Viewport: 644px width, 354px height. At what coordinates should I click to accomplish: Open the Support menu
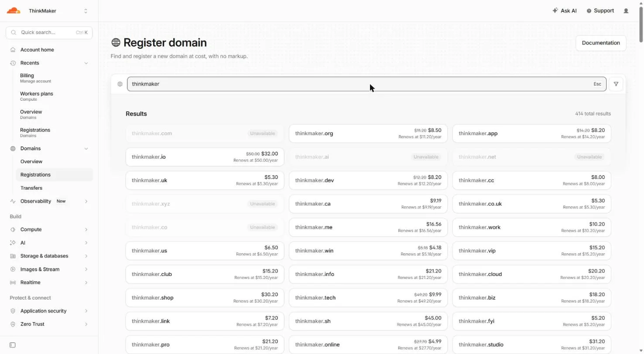click(600, 11)
